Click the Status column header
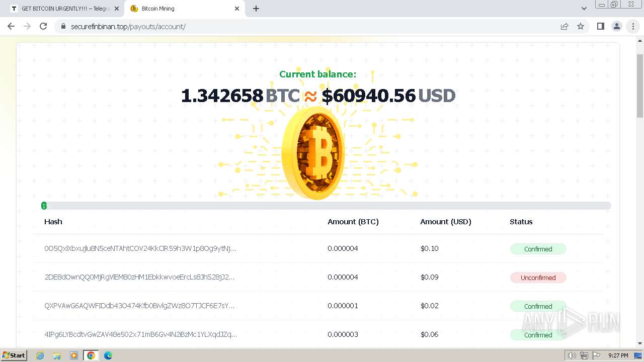Image resolution: width=644 pixels, height=362 pixels. click(x=521, y=222)
